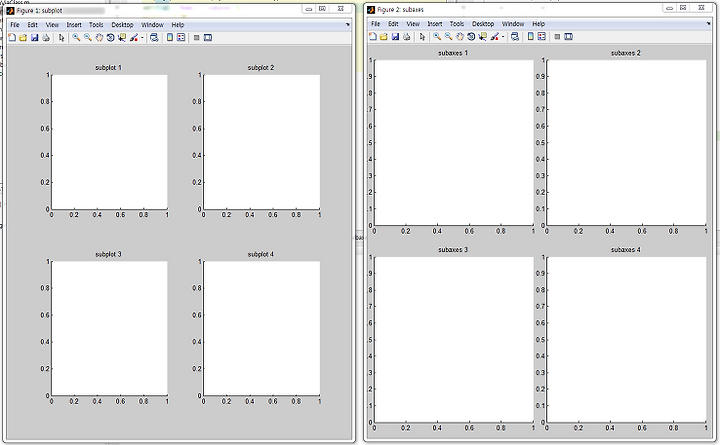Click the 'subaxes 1' title text
Image resolution: width=720 pixels, height=445 pixels.
point(453,53)
